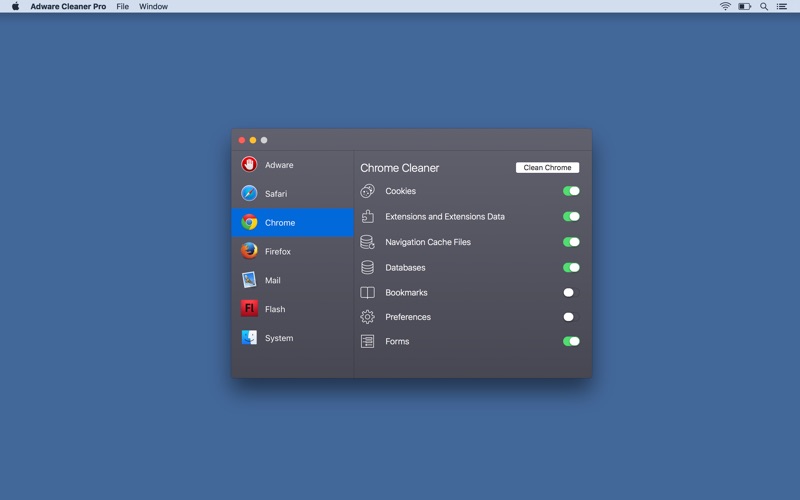This screenshot has height=500, width=800.
Task: Select the Flash sidebar label
Action: 275,309
